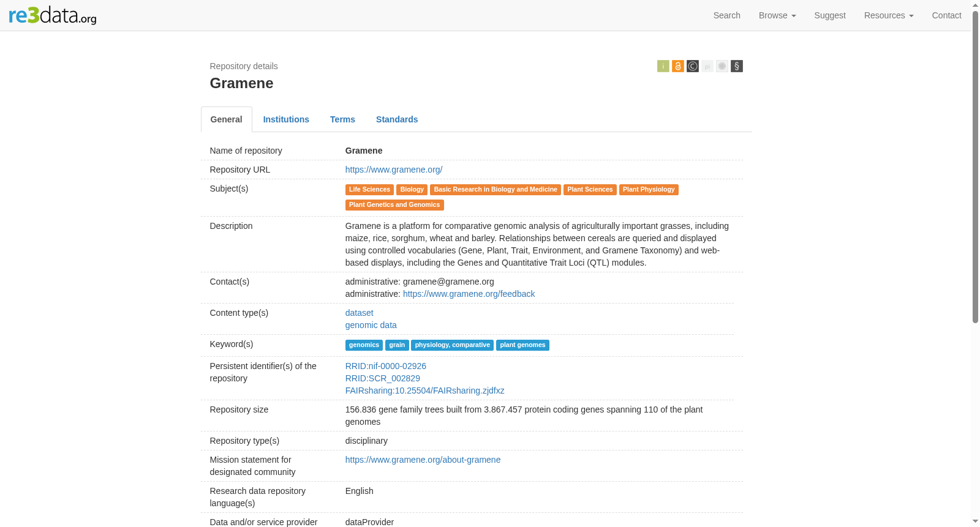Click the physiology, comparative keyword tag
The width and height of the screenshot is (980, 527).
click(453, 345)
